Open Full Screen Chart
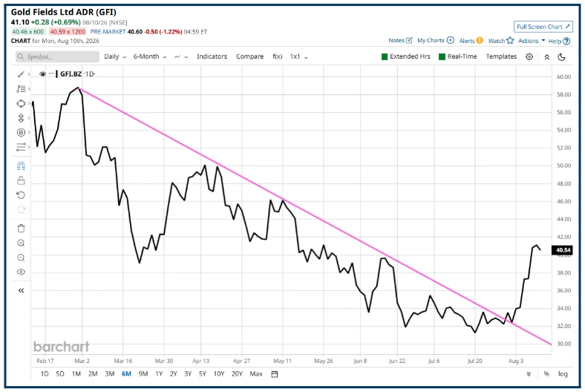Screen dimensions: 585x392 click(543, 27)
